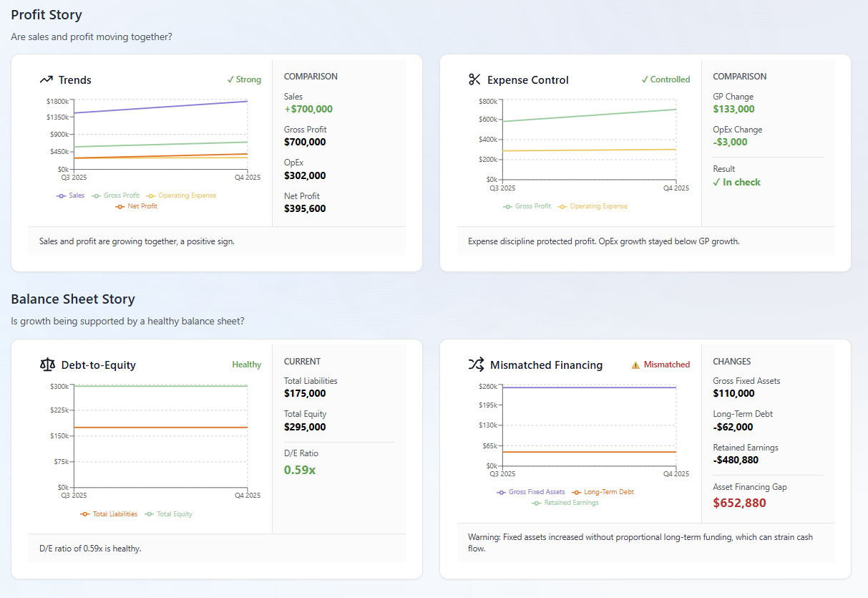Click the orange Total Liabilities line in chart

pos(160,428)
